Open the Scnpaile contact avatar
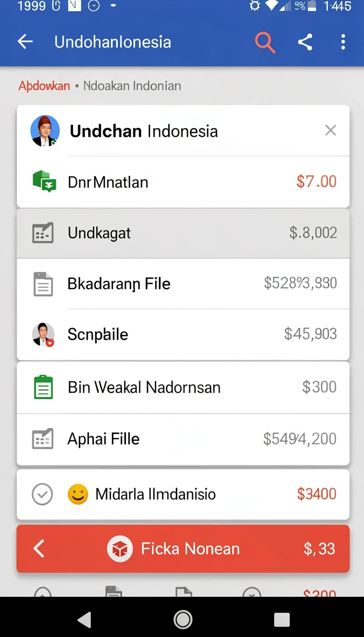The image size is (364, 637). click(43, 335)
